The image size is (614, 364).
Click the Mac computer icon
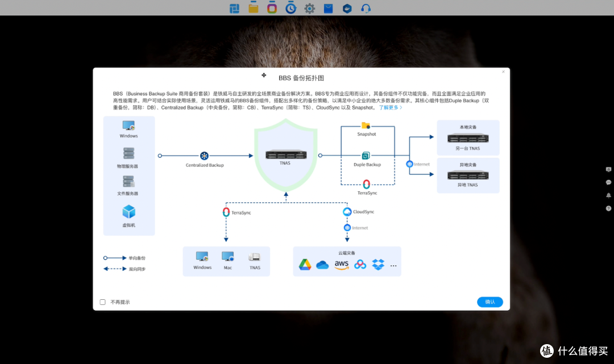(227, 257)
